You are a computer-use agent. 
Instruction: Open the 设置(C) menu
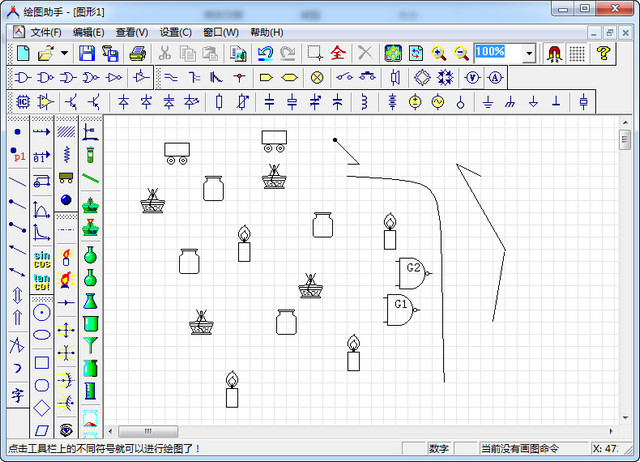pos(176,32)
